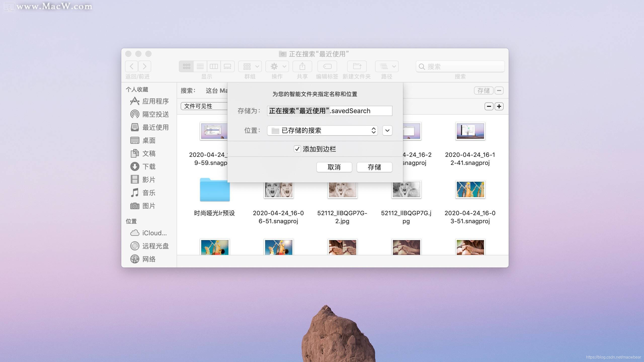Image resolution: width=644 pixels, height=362 pixels.
Task: Uncheck the 添加到边栏 checkbox
Action: [x=297, y=149]
